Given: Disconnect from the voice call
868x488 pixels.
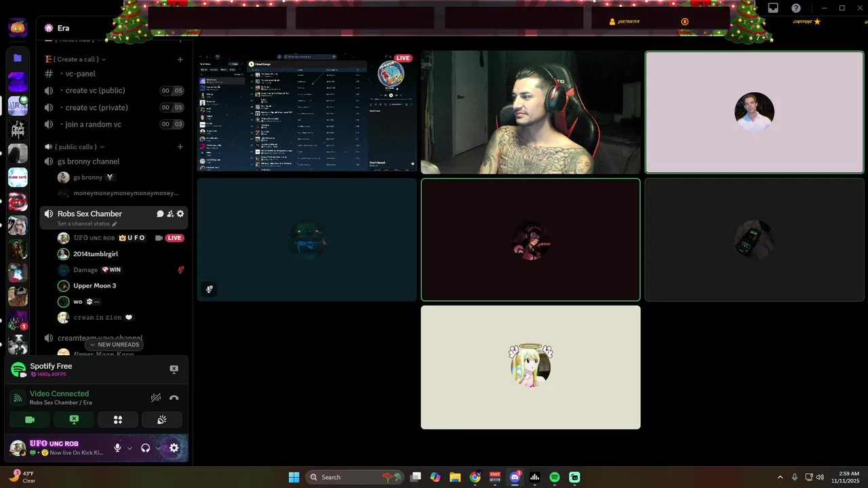Looking at the screenshot, I should (x=174, y=398).
